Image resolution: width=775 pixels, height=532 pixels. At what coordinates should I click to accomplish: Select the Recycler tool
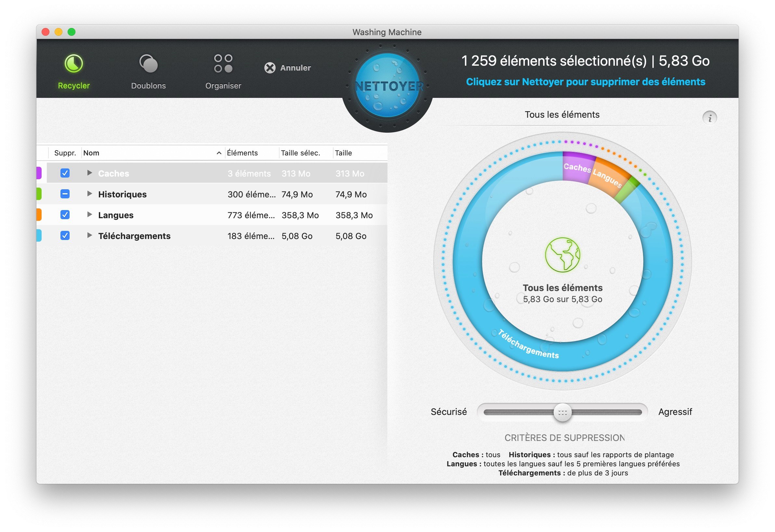pyautogui.click(x=73, y=68)
